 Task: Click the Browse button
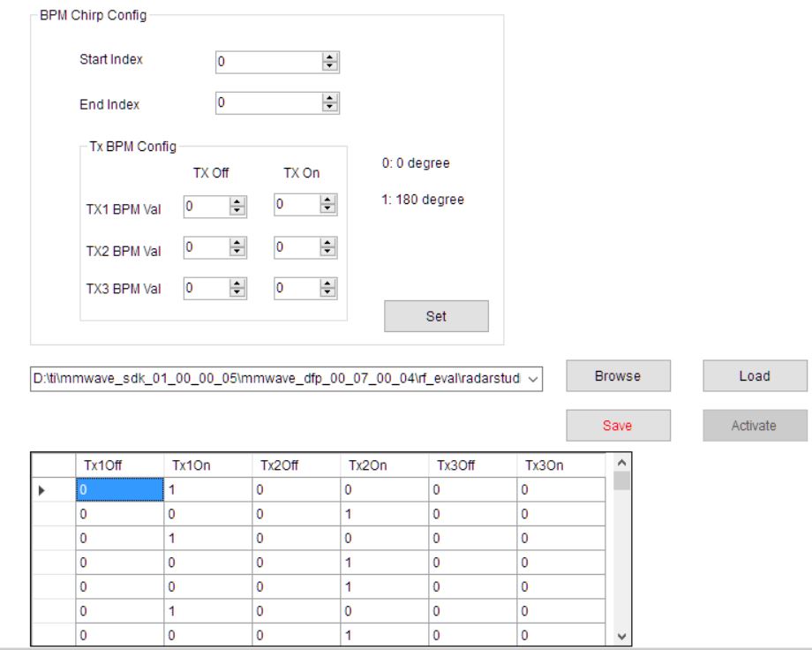pos(618,376)
